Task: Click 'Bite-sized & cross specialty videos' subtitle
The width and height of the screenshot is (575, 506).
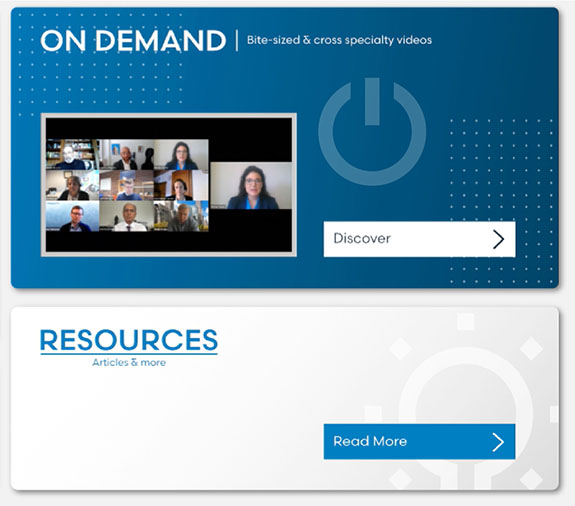Action: [339, 40]
